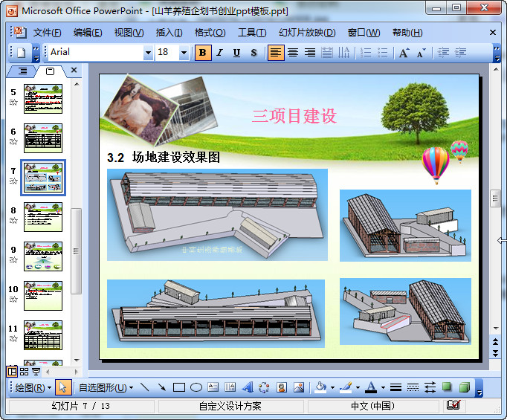Insert clip art
The image size is (507, 420).
coord(282,387)
